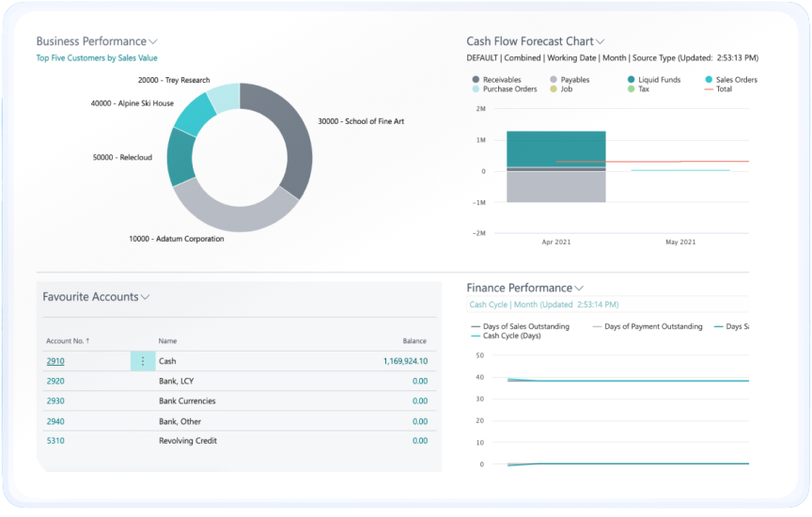Open account number 2910

click(55, 361)
